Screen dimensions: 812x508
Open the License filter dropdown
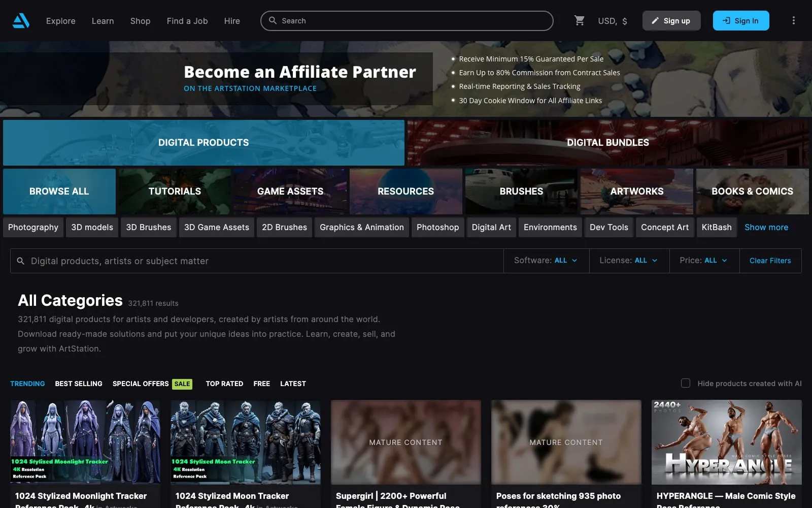pyautogui.click(x=629, y=261)
